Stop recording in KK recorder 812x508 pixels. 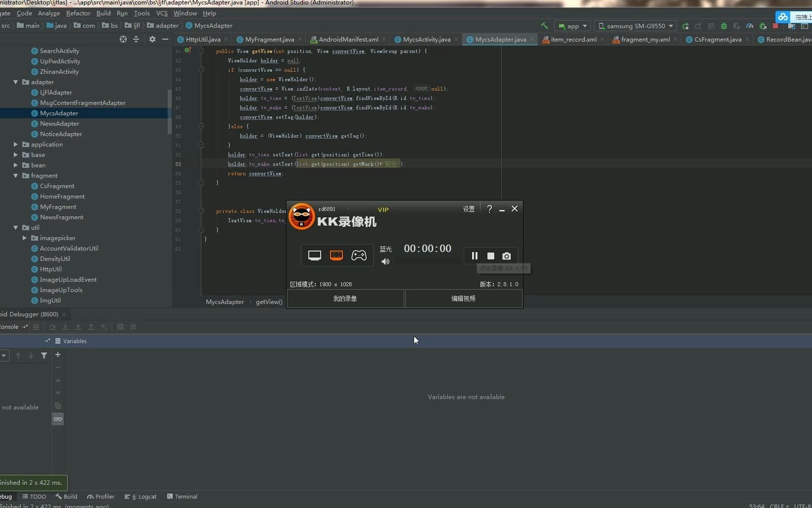point(491,256)
